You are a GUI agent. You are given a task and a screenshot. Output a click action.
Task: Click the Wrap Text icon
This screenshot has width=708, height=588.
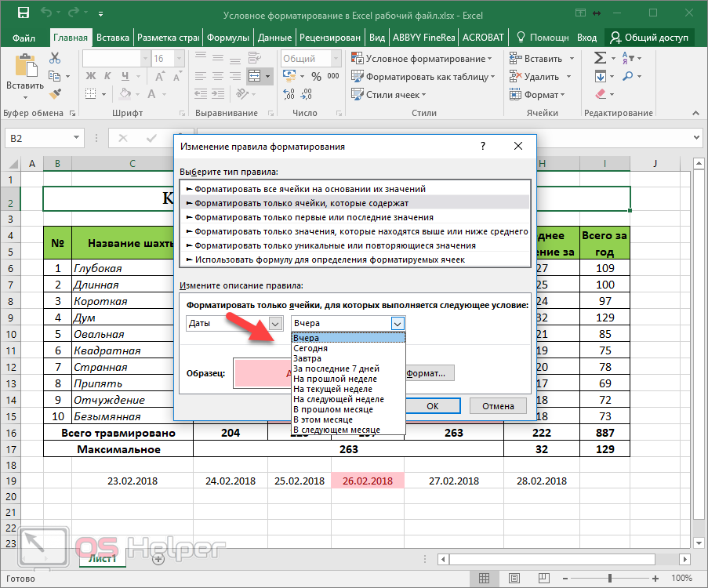(254, 58)
